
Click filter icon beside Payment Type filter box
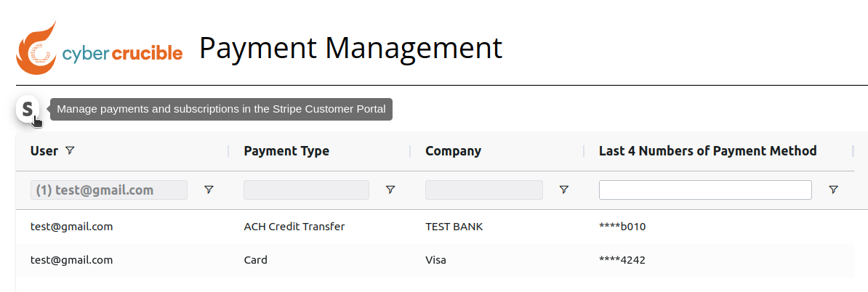pyautogui.click(x=390, y=190)
